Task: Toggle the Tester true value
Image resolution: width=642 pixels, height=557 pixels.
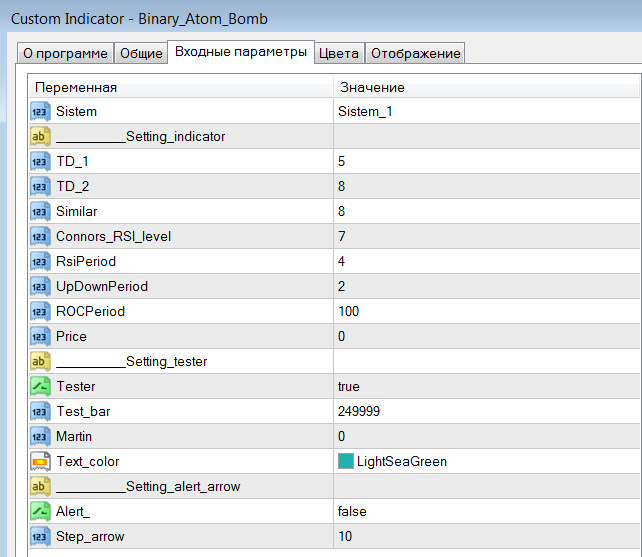Action: coord(487,386)
